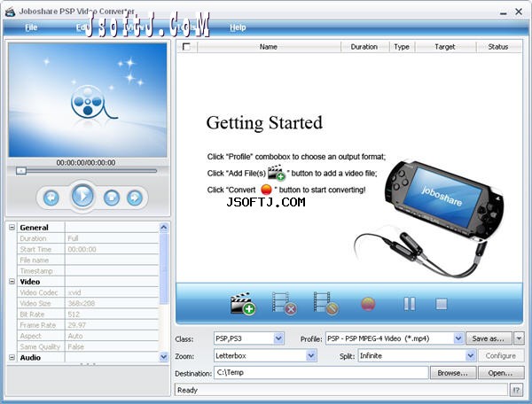The image size is (532, 404).
Task: Select the Start Time value 00:00:00
Action: pos(112,249)
